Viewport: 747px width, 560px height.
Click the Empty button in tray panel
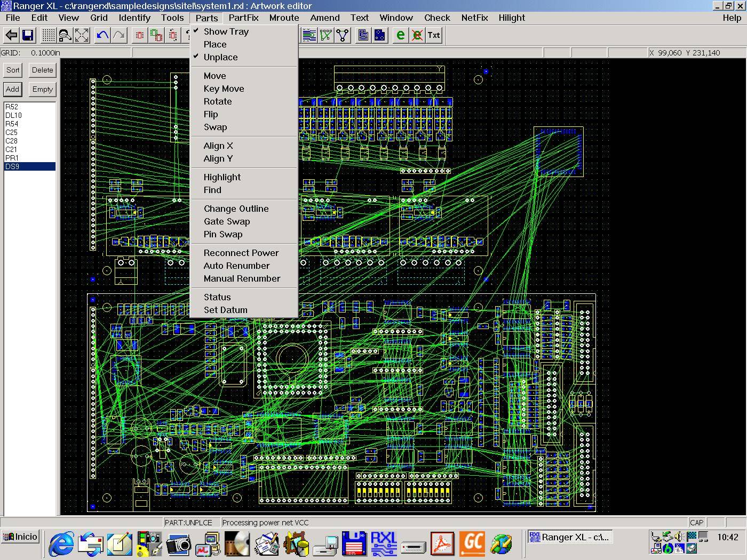tap(42, 89)
